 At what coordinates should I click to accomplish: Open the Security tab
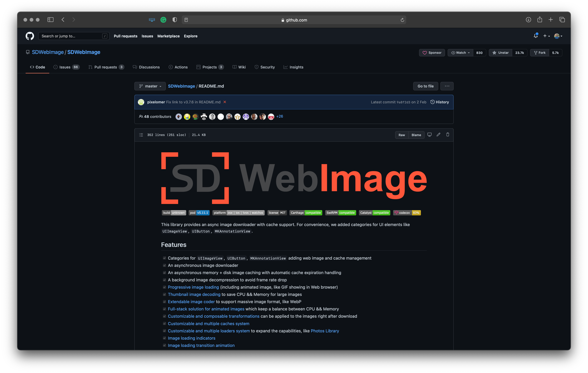tap(265, 67)
